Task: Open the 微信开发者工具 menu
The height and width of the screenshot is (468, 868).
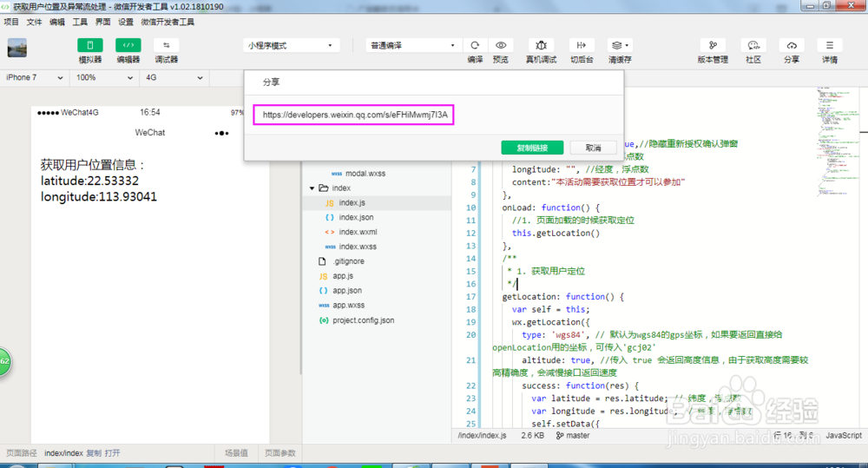Action: pyautogui.click(x=168, y=23)
